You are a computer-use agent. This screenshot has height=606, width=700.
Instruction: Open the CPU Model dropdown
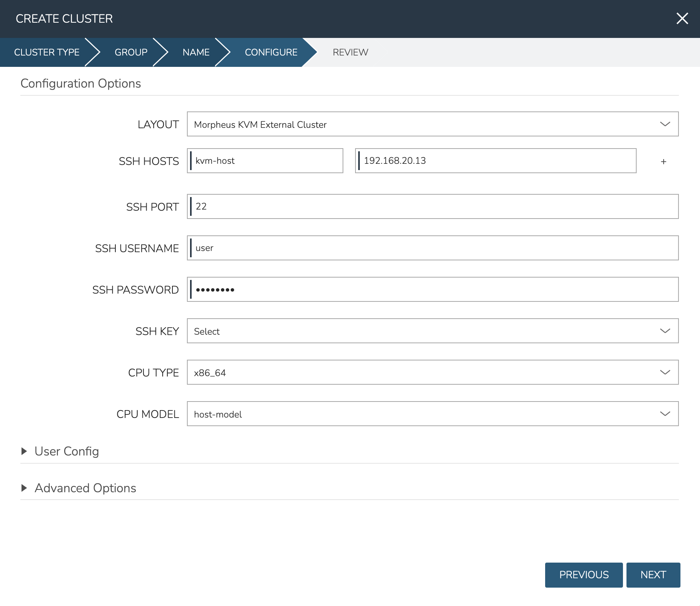point(433,414)
